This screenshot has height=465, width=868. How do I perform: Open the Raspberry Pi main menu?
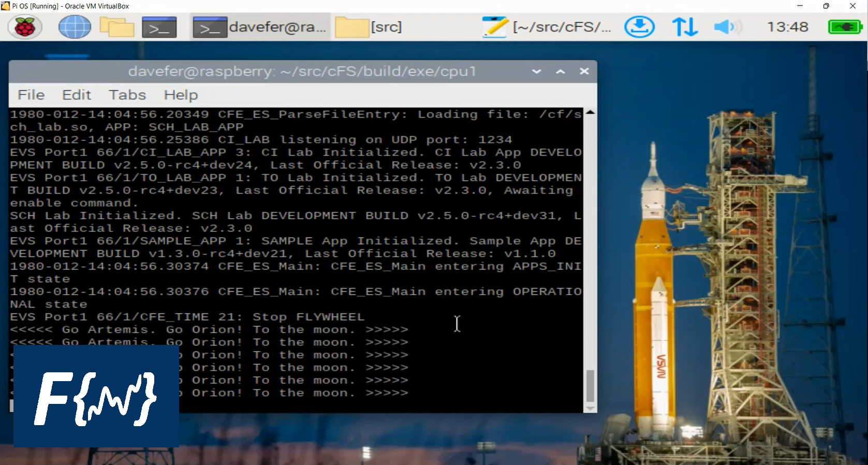(24, 27)
